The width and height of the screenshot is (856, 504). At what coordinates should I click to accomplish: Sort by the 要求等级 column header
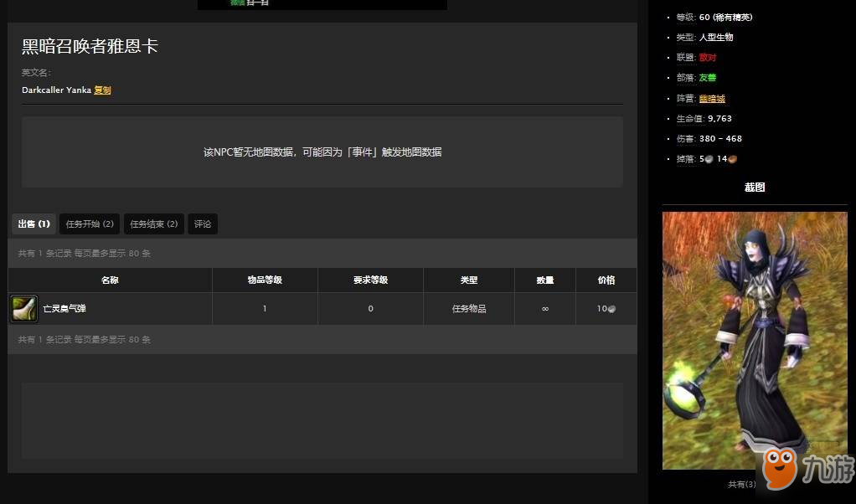tap(370, 280)
